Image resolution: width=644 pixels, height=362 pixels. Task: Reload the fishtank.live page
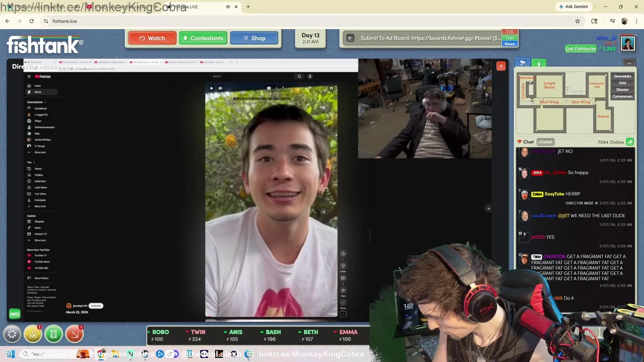pos(31,21)
